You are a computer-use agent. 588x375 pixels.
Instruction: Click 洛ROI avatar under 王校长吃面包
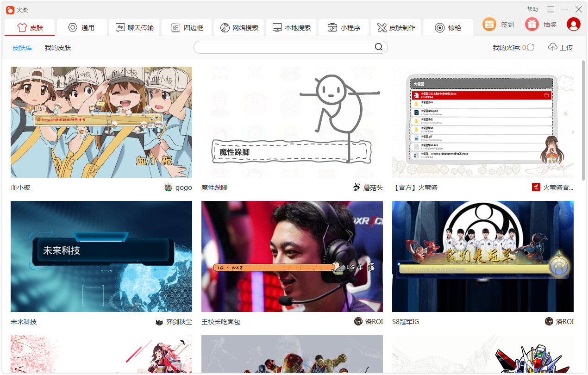tap(358, 322)
